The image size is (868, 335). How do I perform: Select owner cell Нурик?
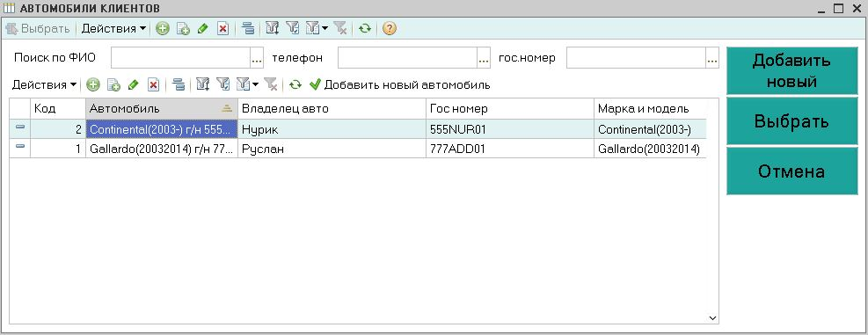point(332,129)
